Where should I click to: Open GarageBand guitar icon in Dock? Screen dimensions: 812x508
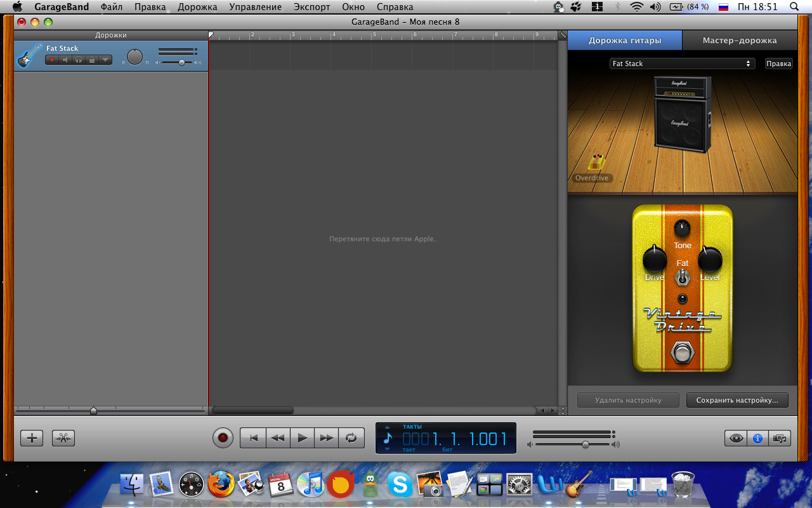click(579, 485)
